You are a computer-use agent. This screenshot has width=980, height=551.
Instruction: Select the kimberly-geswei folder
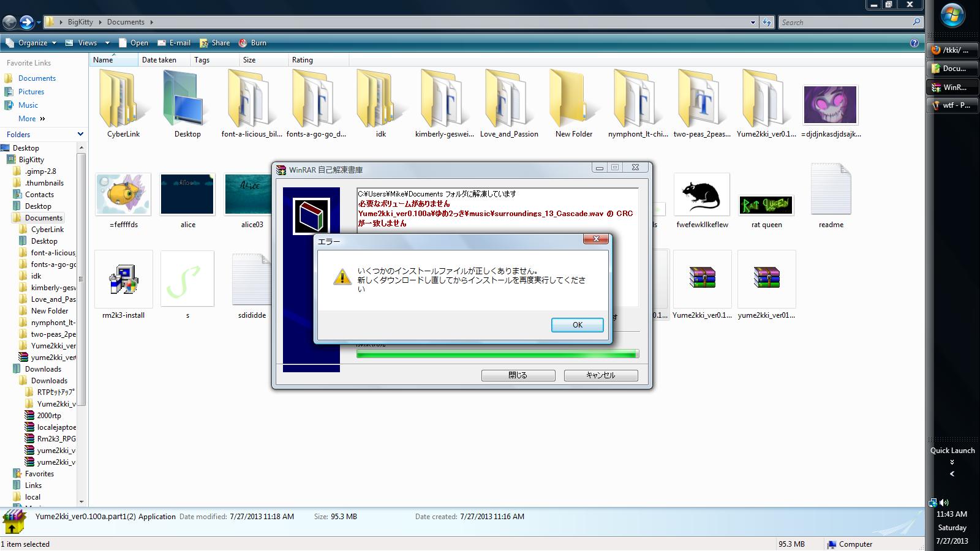point(445,97)
